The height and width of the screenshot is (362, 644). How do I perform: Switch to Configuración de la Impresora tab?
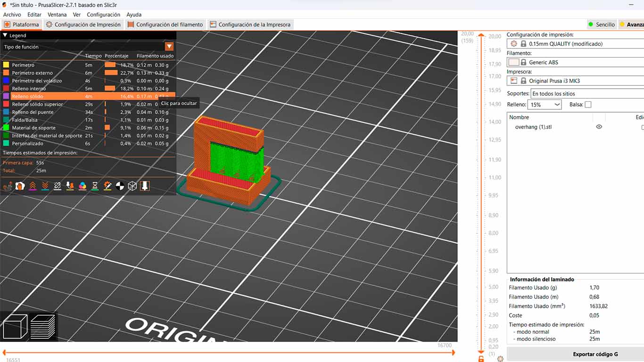coord(250,25)
